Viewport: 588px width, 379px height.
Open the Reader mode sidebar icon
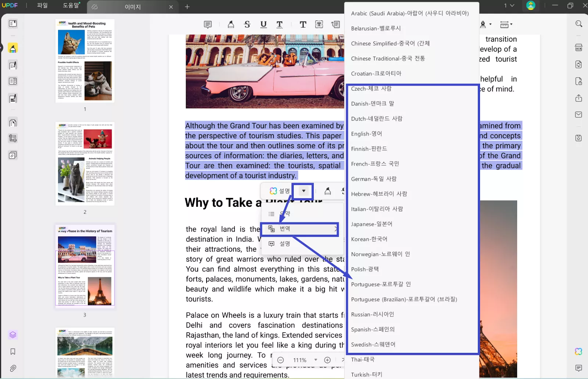[13, 24]
